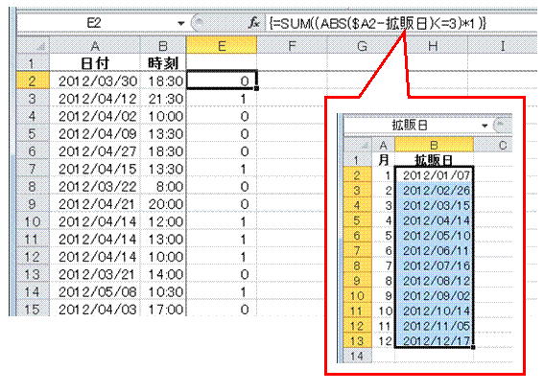Select row 13 header in inset sheet
Screen dimensions: 544x392
coord(357,341)
